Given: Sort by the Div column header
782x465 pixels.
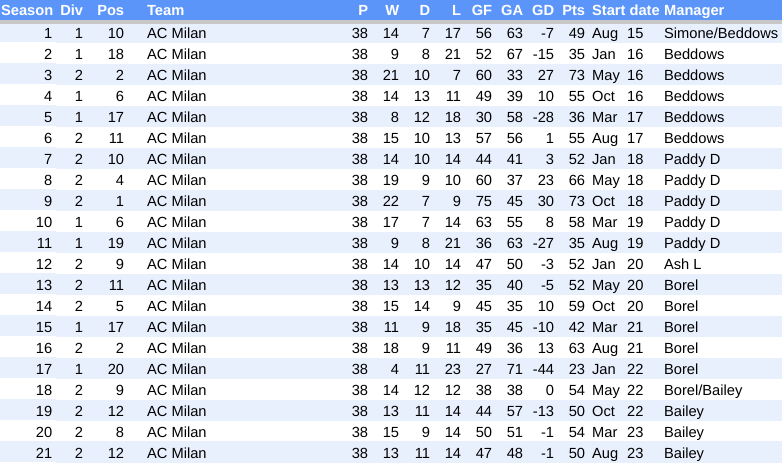Looking at the screenshot, I should [72, 10].
